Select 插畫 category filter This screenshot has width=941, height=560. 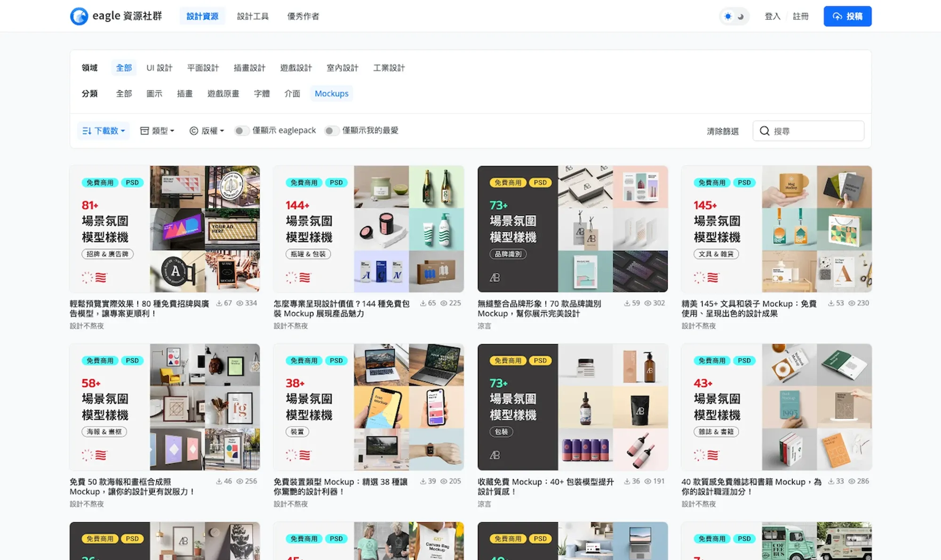(x=184, y=94)
